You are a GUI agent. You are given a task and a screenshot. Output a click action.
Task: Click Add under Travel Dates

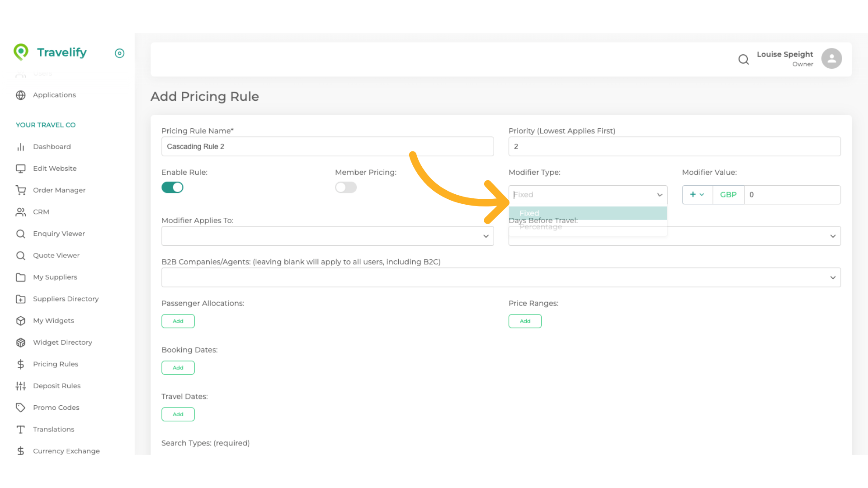click(x=178, y=414)
